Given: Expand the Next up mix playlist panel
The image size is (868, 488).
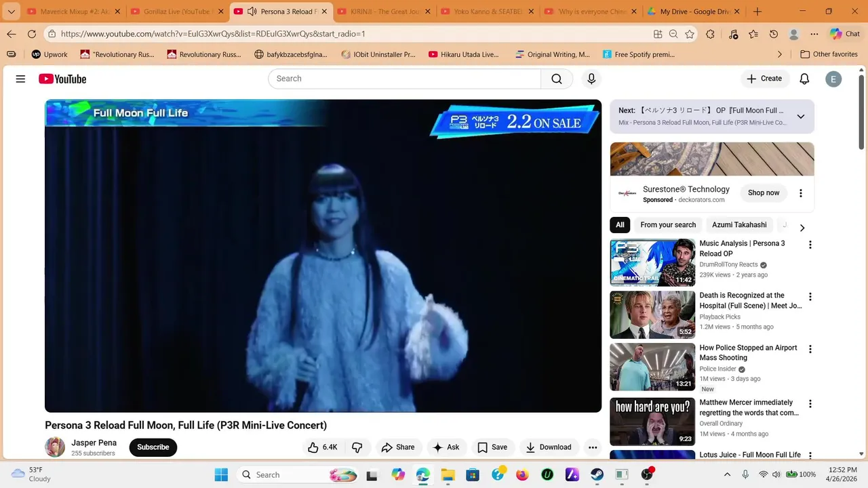Looking at the screenshot, I should point(801,117).
